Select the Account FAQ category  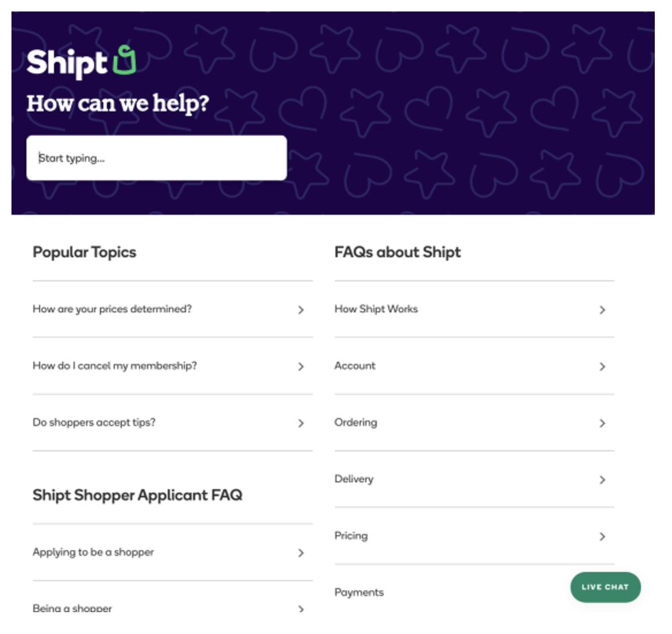pyautogui.click(x=355, y=366)
